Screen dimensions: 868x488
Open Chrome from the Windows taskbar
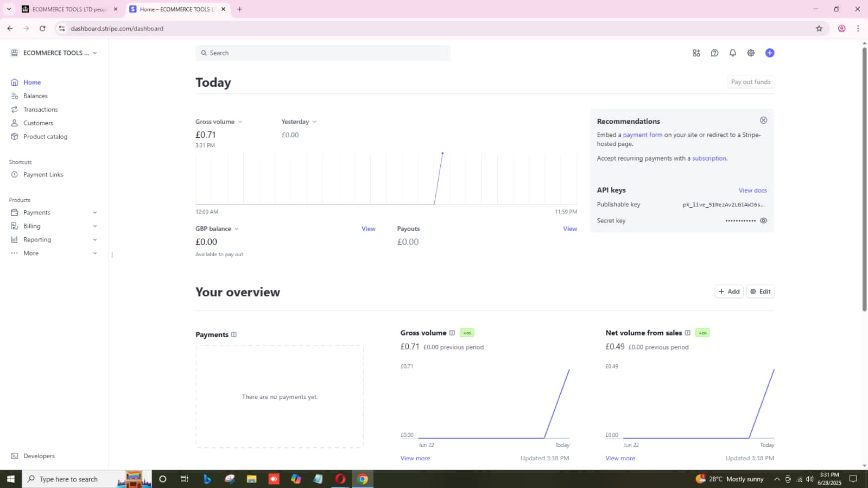(x=363, y=479)
